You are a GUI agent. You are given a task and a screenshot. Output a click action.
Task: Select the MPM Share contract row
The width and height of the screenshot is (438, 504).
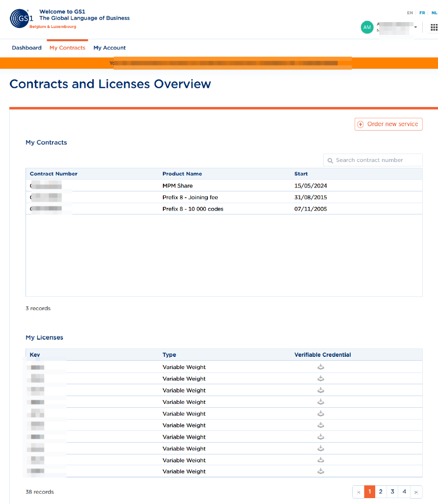click(x=224, y=186)
